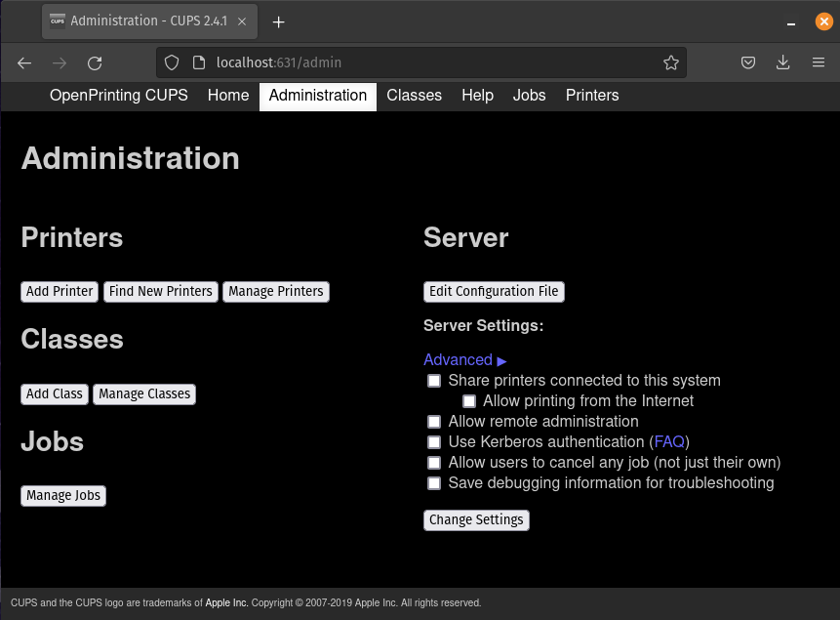Open the Kerberos FAQ link
The height and width of the screenshot is (620, 840).
click(x=669, y=442)
